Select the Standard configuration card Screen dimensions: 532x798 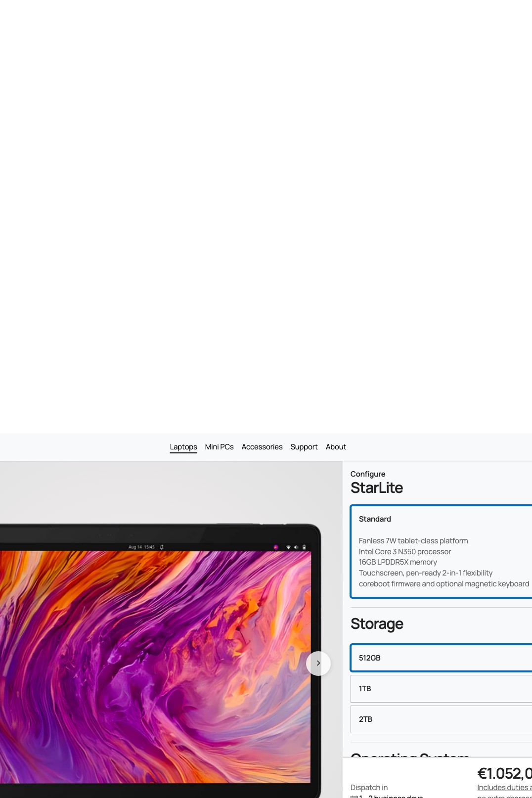click(x=441, y=551)
